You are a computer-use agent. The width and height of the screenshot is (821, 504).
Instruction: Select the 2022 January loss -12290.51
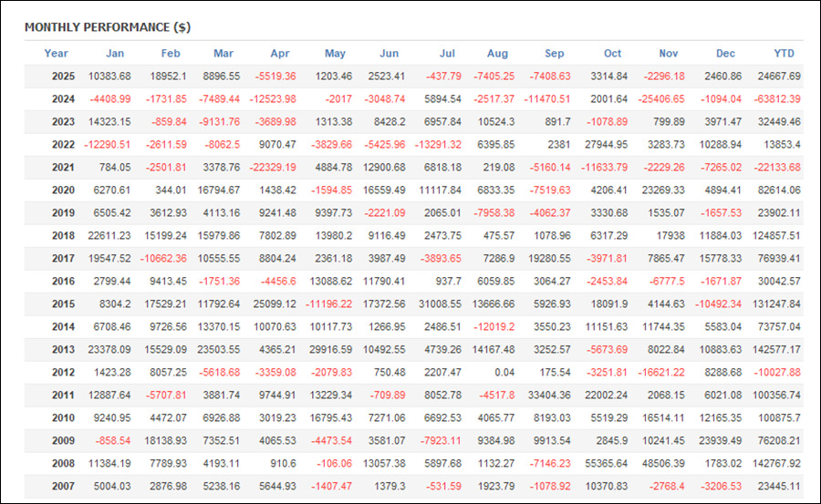[x=109, y=144]
